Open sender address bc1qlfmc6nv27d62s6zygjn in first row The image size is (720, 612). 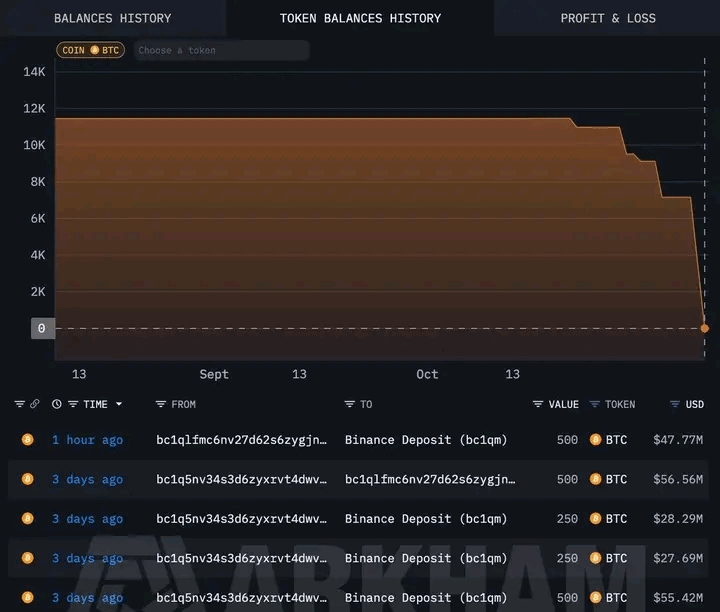coord(241,440)
